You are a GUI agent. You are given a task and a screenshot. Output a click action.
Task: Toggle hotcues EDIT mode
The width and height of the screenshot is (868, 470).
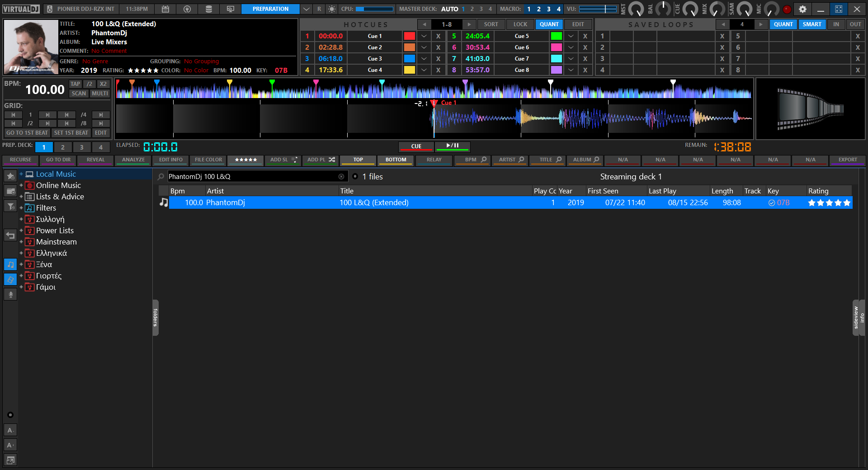click(x=578, y=24)
